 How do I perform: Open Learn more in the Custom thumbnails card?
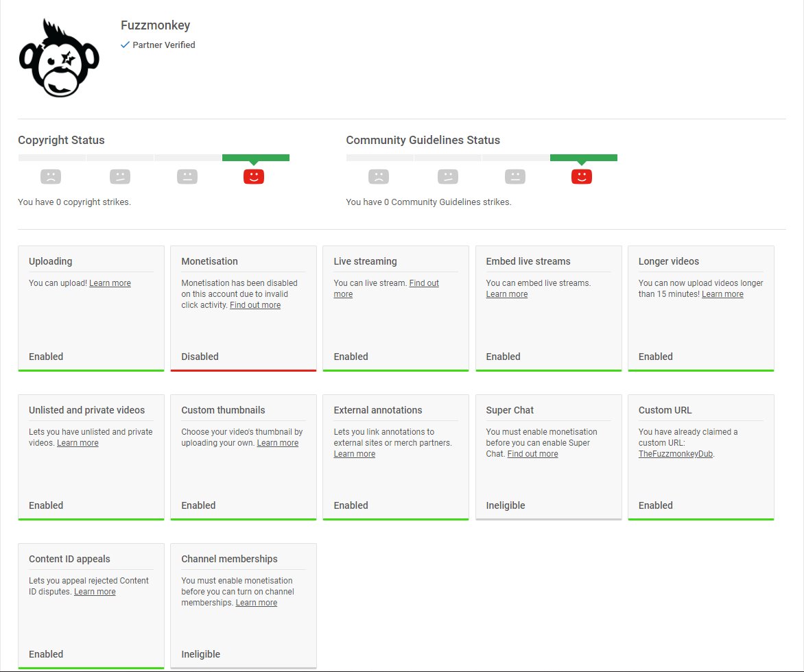coord(277,443)
